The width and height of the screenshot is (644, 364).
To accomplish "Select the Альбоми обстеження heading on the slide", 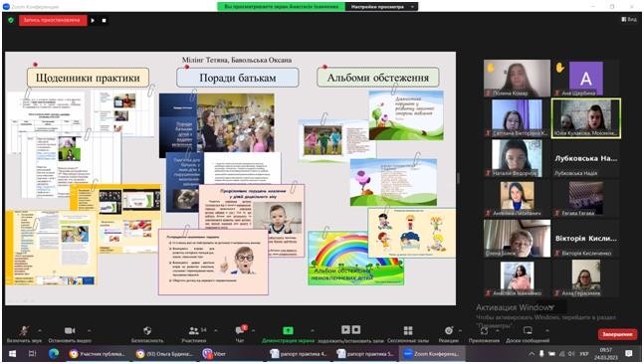I will pos(378,78).
